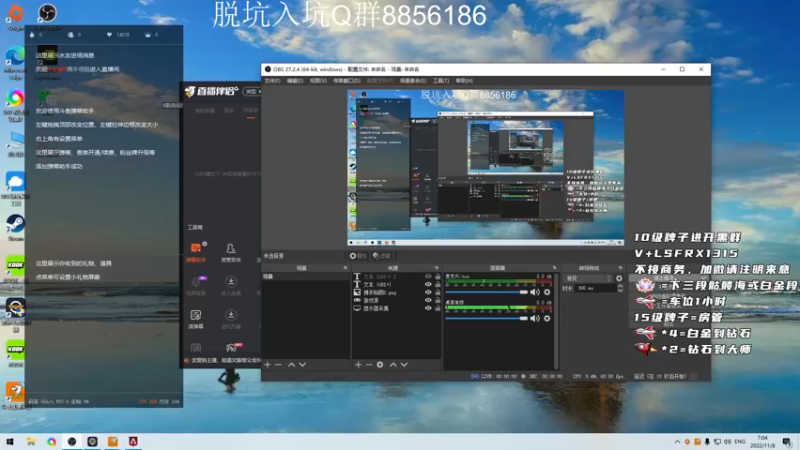Undock the 场景 panel via its header icon
The width and height of the screenshot is (800, 450).
[x=345, y=268]
